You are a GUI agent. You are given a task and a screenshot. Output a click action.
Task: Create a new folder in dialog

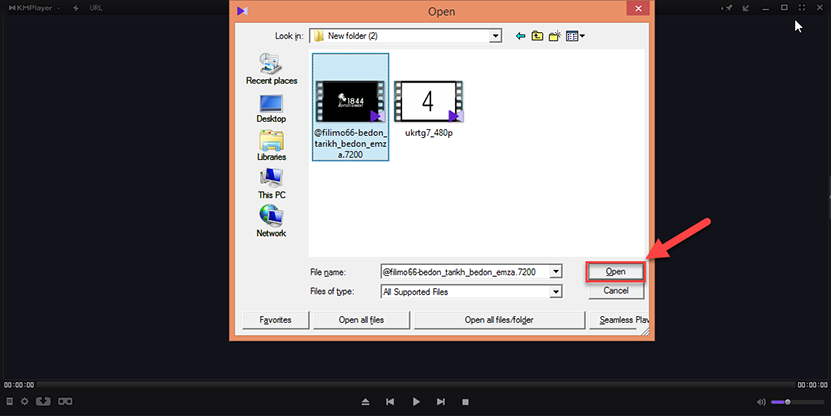554,36
